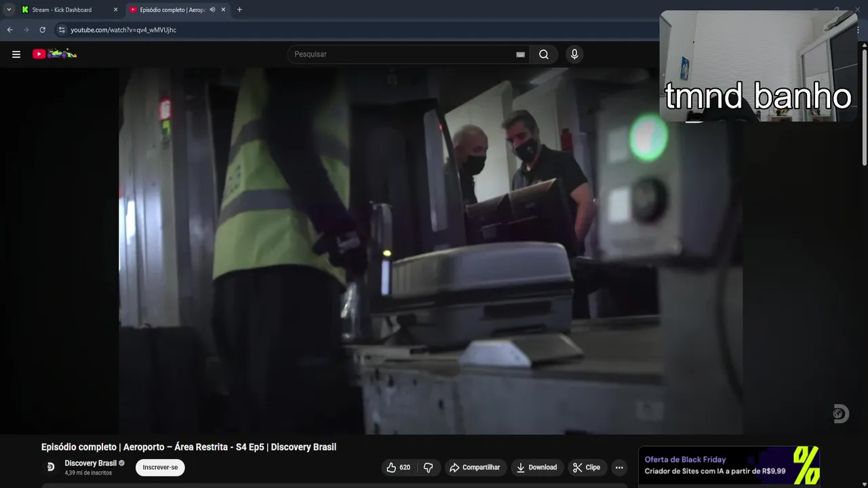
Task: Open the on-screen keyboard icon in search
Action: (520, 54)
